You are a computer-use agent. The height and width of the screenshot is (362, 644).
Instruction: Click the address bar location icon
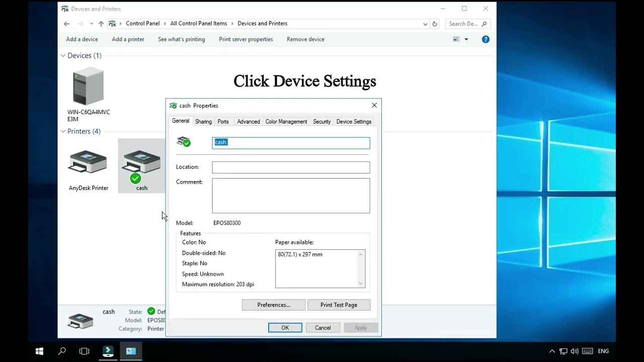coord(112,24)
